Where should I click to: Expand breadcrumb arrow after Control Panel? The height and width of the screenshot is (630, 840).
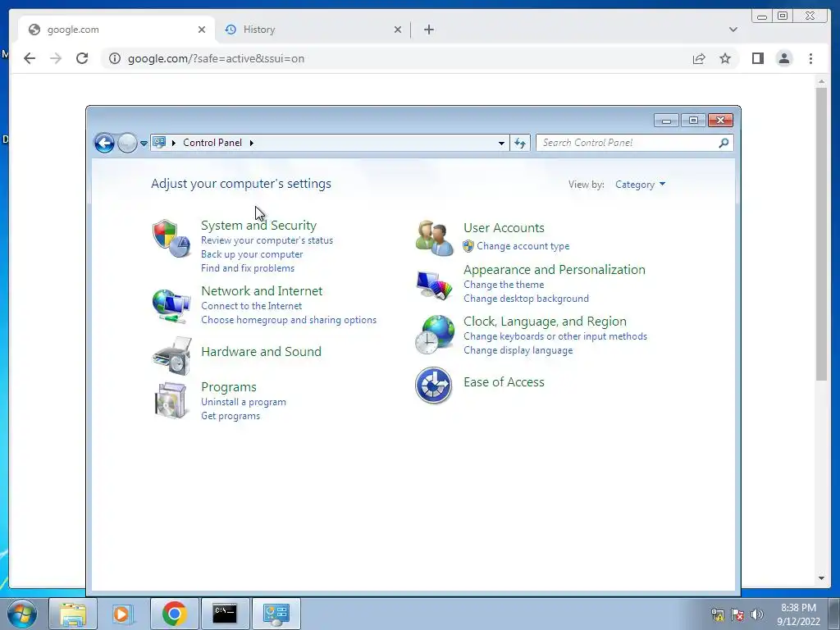tap(252, 143)
